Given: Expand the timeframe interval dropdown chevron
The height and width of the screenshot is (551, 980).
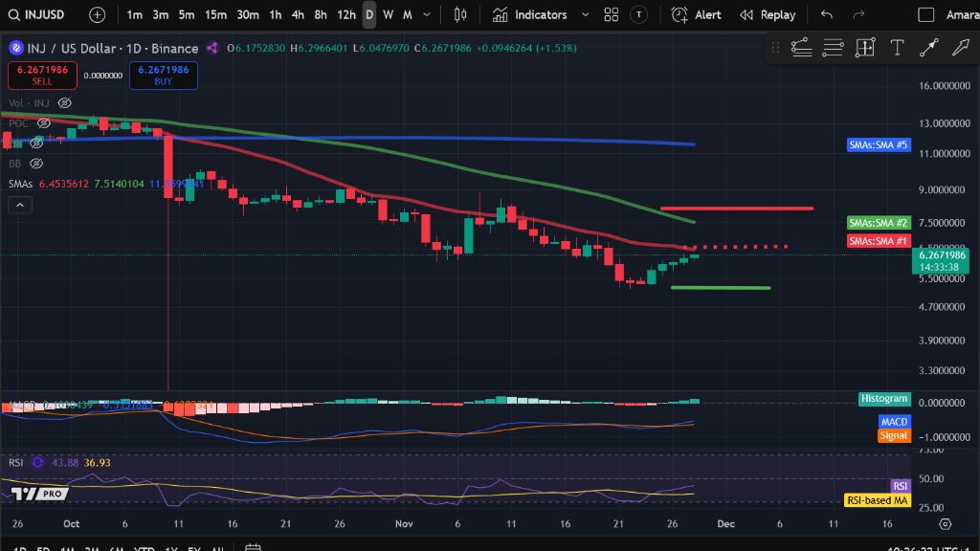Looking at the screenshot, I should pyautogui.click(x=426, y=15).
